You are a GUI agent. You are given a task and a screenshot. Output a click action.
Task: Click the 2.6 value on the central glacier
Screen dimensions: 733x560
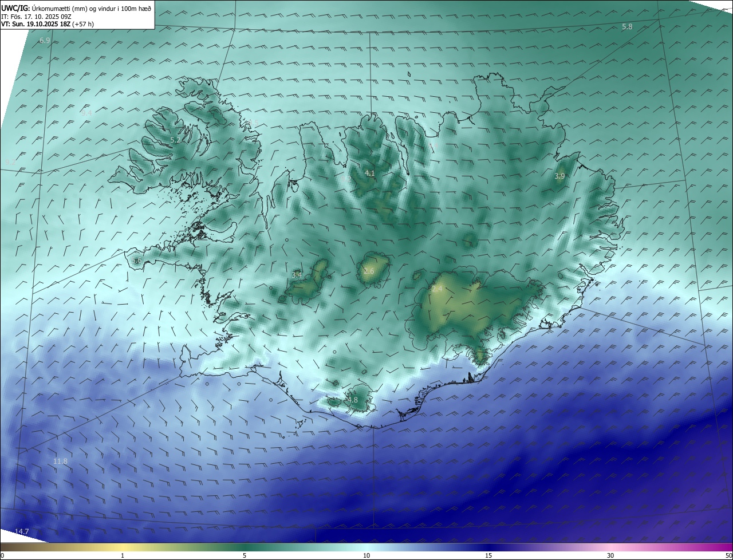click(x=368, y=271)
